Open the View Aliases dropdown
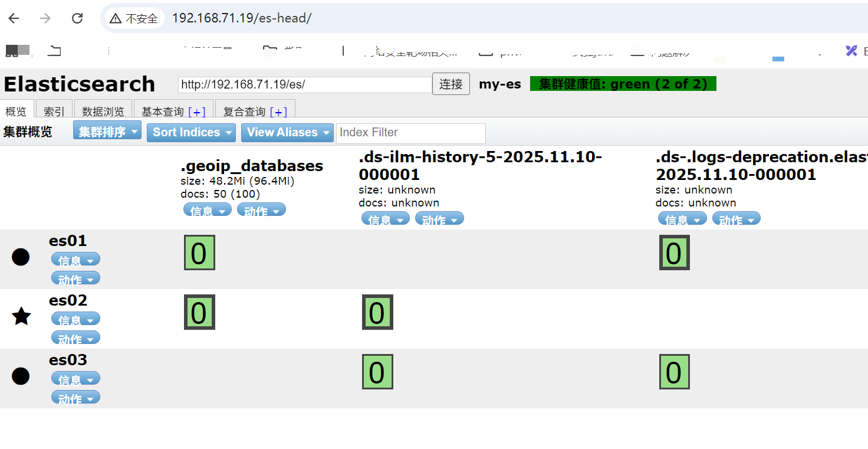 click(x=288, y=132)
